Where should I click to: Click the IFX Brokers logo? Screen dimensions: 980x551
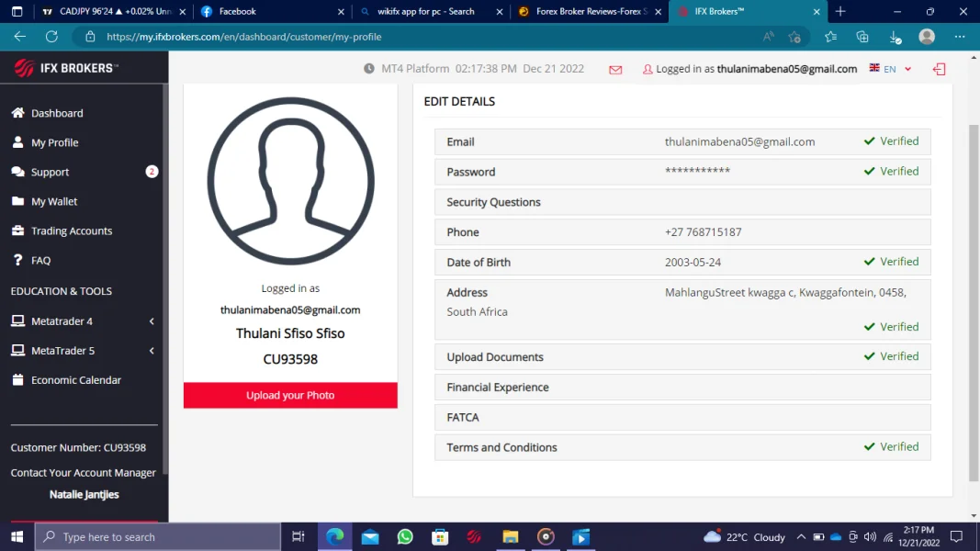66,68
